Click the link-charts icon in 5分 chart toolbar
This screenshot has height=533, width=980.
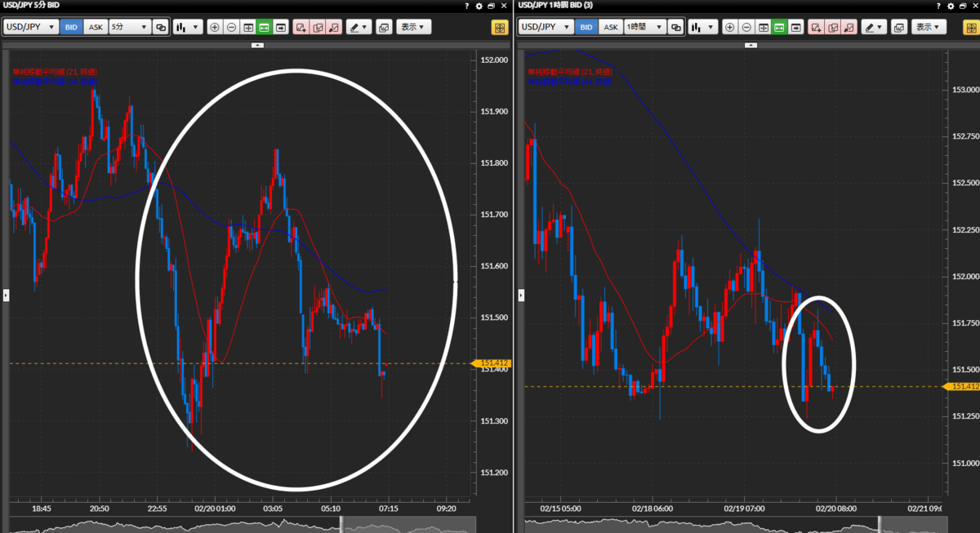point(161,27)
